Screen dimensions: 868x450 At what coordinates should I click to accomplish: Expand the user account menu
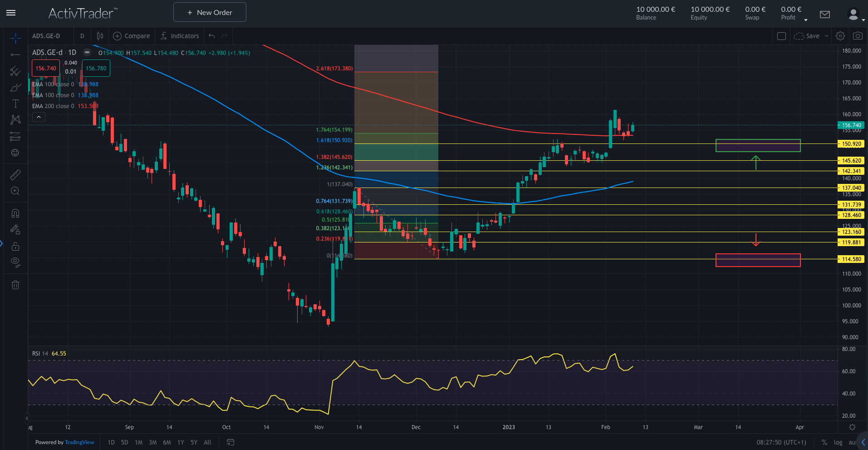[855, 15]
